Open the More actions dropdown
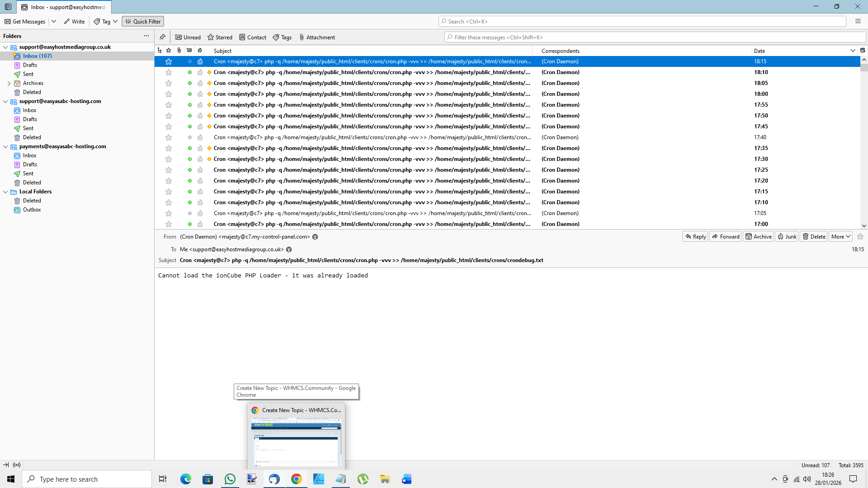 [840, 237]
